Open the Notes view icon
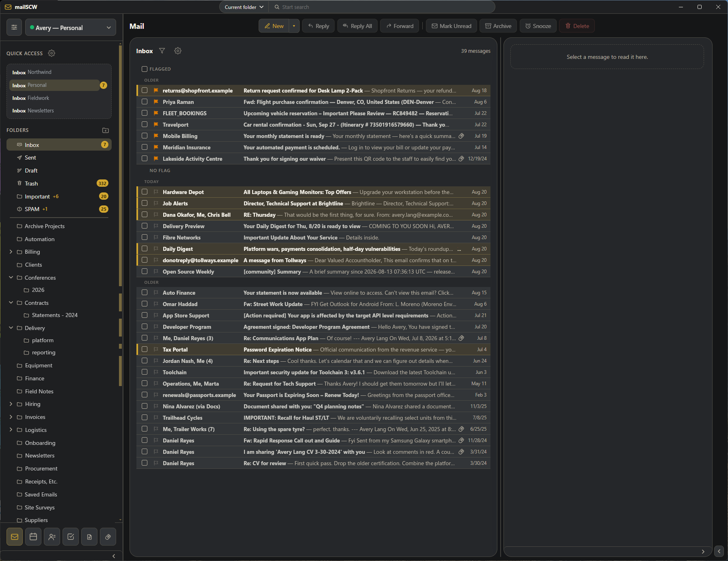The height and width of the screenshot is (561, 728). [x=89, y=537]
